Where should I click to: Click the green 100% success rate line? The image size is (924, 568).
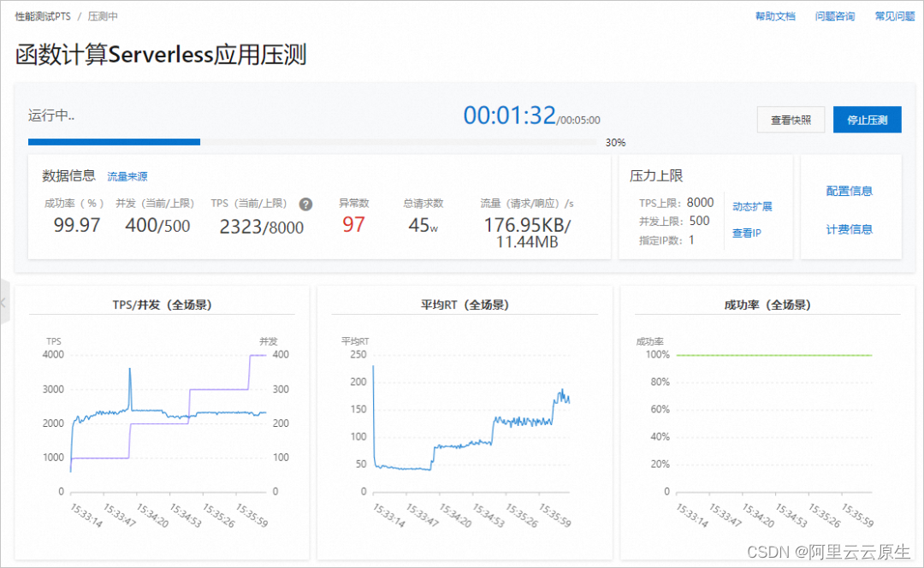click(773, 355)
